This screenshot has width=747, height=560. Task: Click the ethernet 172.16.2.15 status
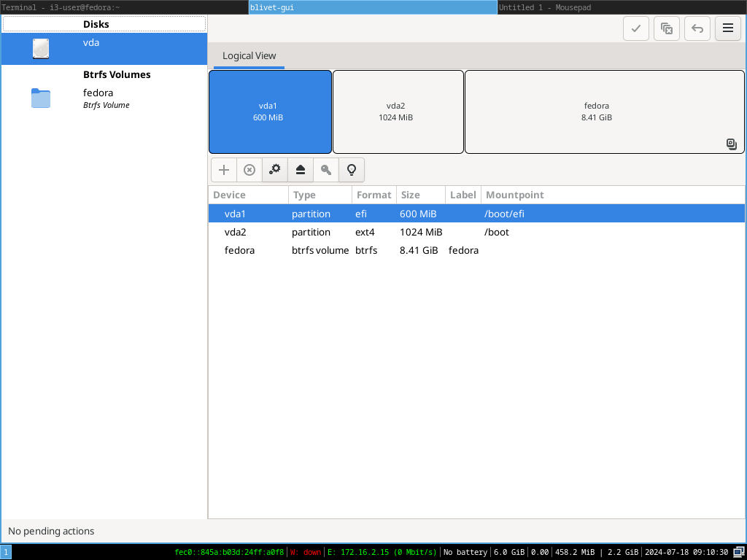[x=382, y=553]
